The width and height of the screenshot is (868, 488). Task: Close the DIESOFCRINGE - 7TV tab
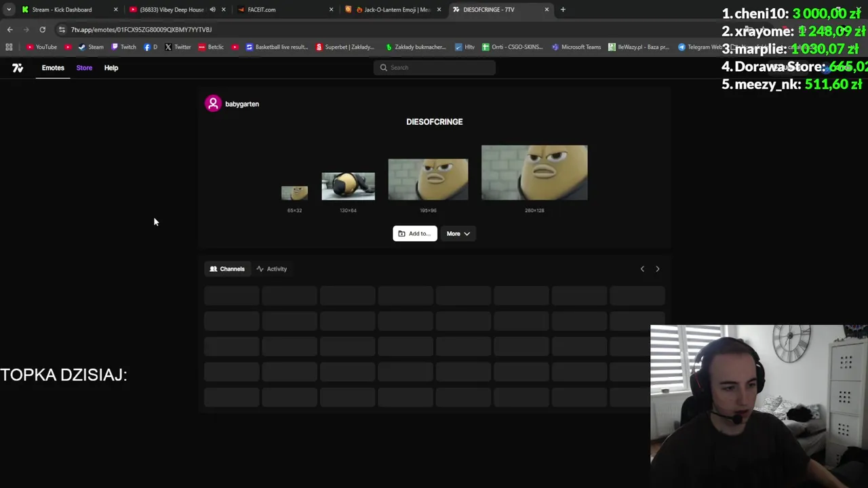click(547, 9)
